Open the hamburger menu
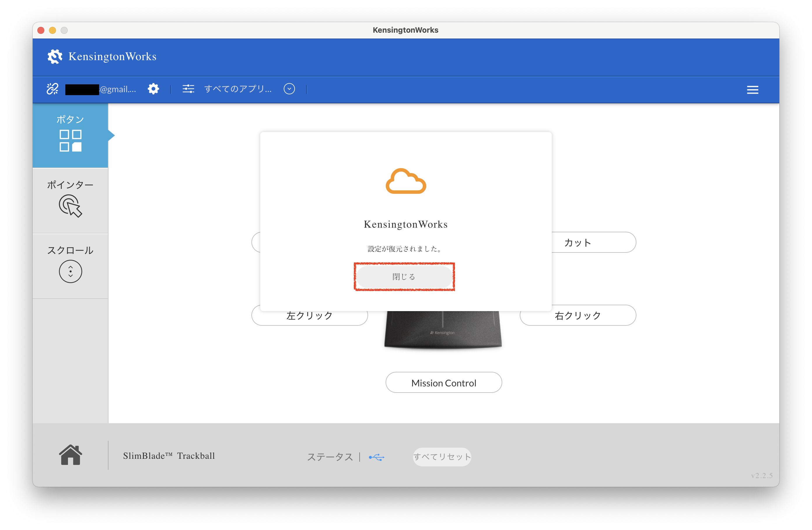The image size is (812, 530). click(x=752, y=90)
